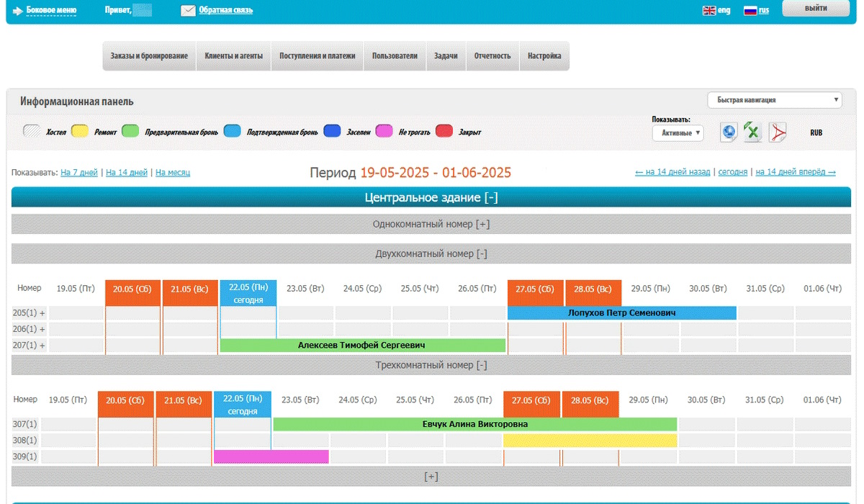Open the Заказы и бронирование menu
Viewport: 864px width, 504px height.
coord(149,56)
